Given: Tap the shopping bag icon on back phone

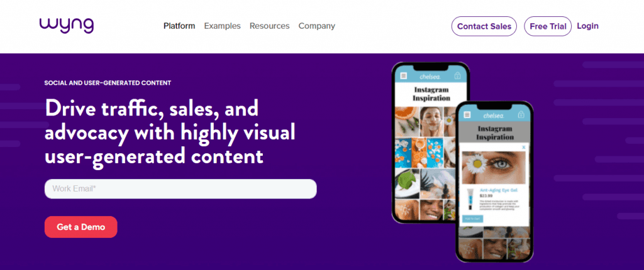Looking at the screenshot, I should tap(458, 76).
